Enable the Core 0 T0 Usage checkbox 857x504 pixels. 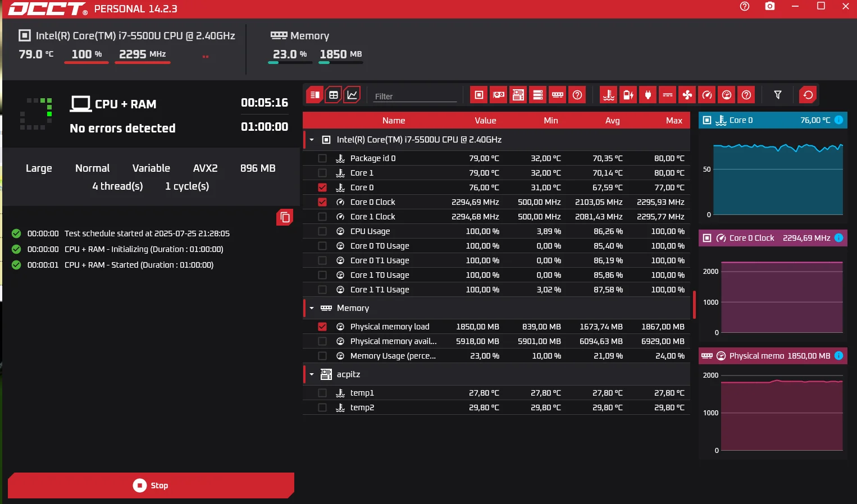(x=322, y=246)
